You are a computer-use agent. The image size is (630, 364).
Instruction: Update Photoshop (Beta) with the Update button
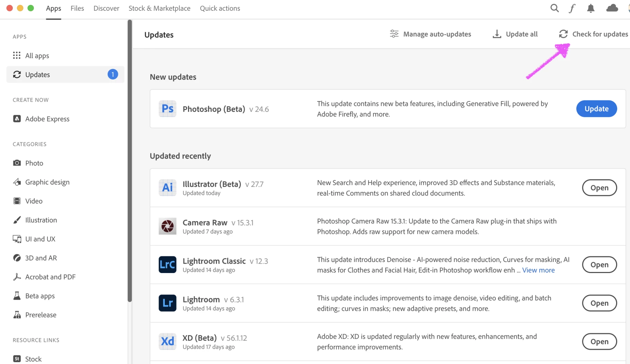(596, 109)
